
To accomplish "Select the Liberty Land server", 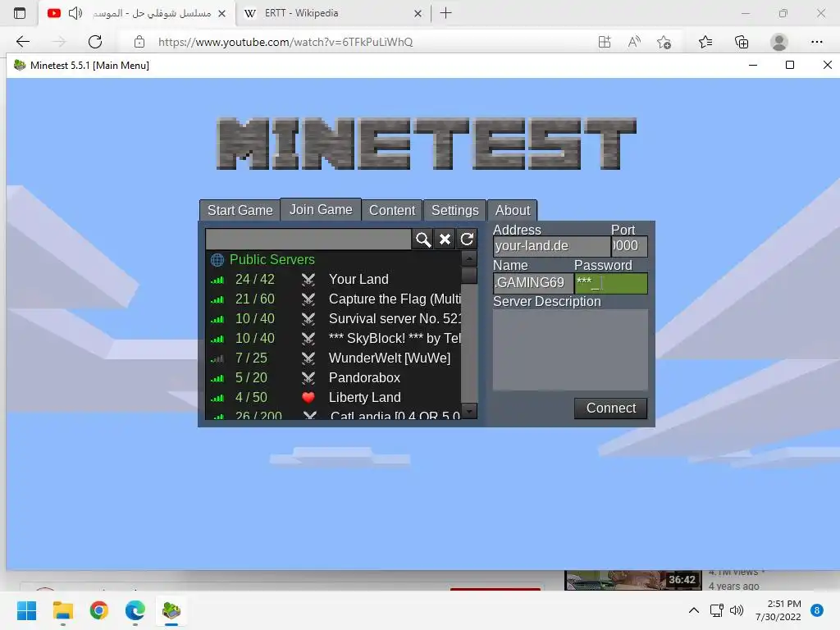I will (x=333, y=398).
